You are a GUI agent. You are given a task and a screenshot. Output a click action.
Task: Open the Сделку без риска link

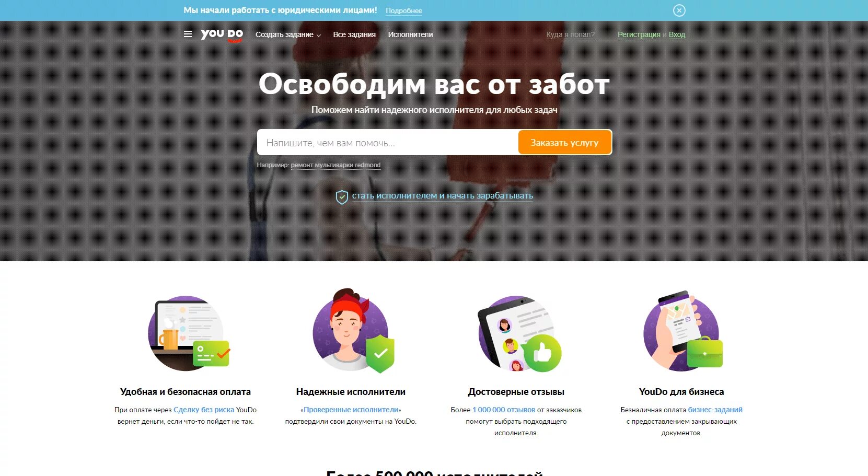204,410
